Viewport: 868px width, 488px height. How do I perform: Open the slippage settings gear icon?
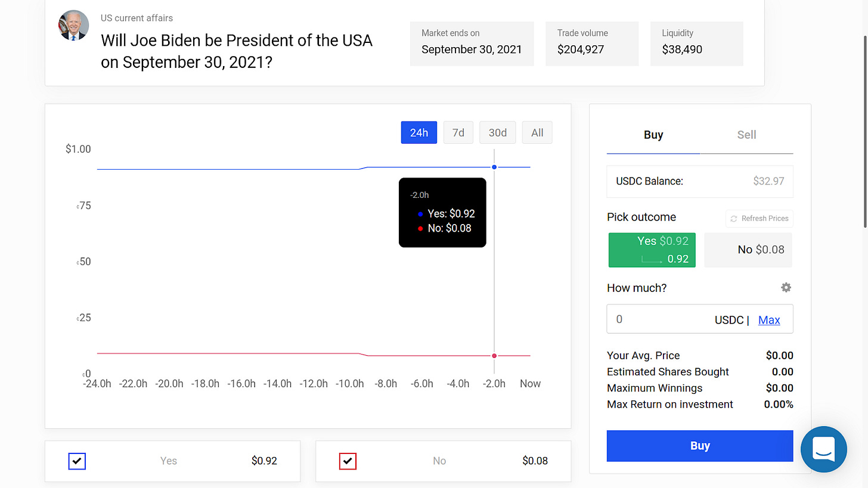point(786,288)
